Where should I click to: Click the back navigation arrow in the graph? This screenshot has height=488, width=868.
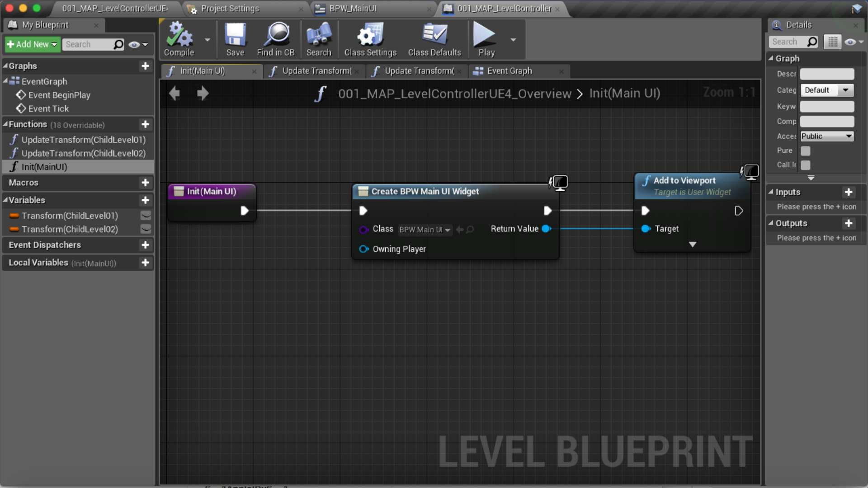coord(174,93)
